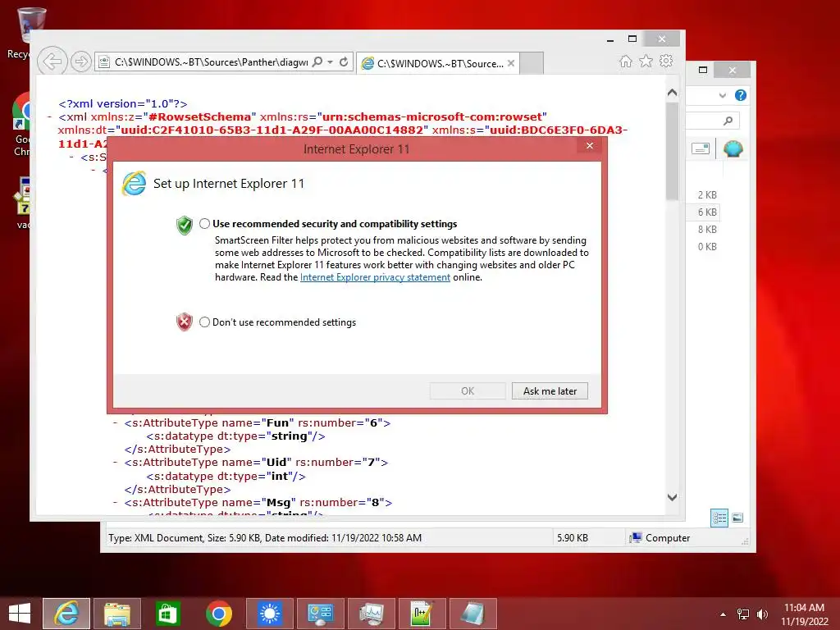The height and width of the screenshot is (630, 840).
Task: Click the Ask me later button
Action: tap(550, 391)
